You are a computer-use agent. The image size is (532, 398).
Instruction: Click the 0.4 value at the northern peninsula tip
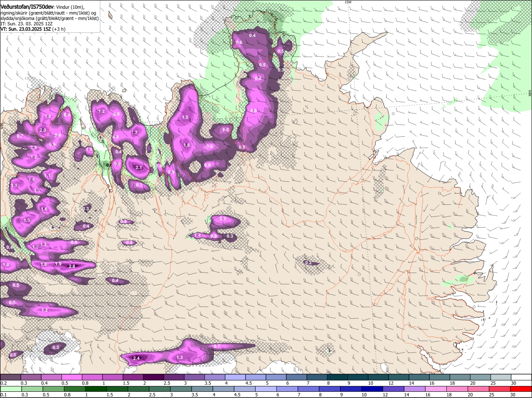[252, 35]
